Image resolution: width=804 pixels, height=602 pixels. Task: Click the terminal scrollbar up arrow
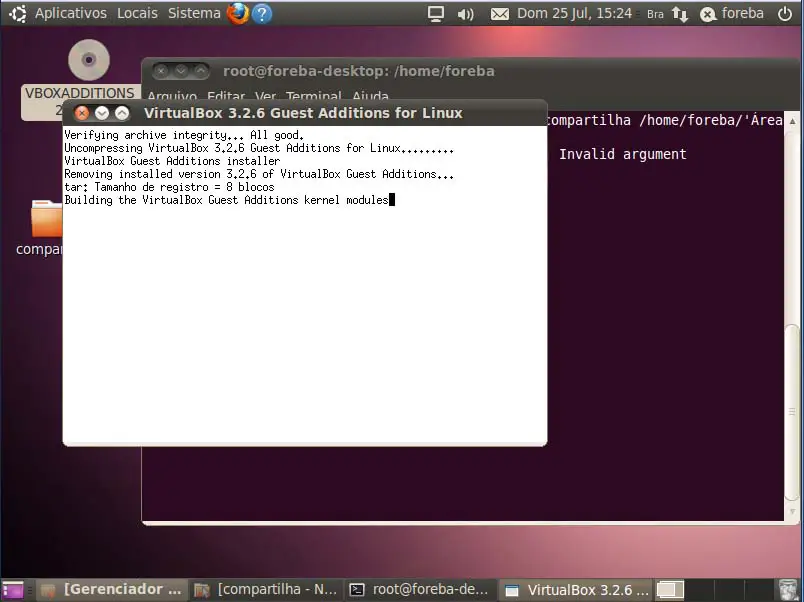point(792,122)
